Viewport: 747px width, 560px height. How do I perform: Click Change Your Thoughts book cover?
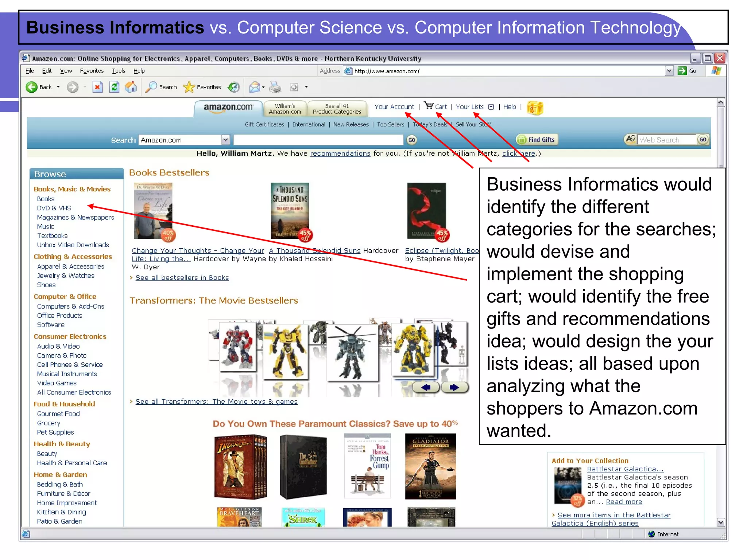click(x=153, y=211)
